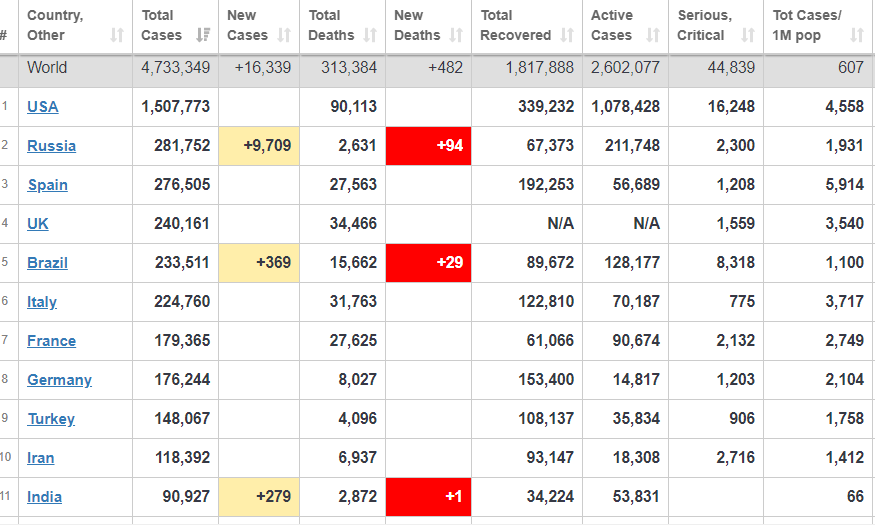Click Russia new cases +9,709 cell
Screen dimensions: 875x525
coord(259,146)
